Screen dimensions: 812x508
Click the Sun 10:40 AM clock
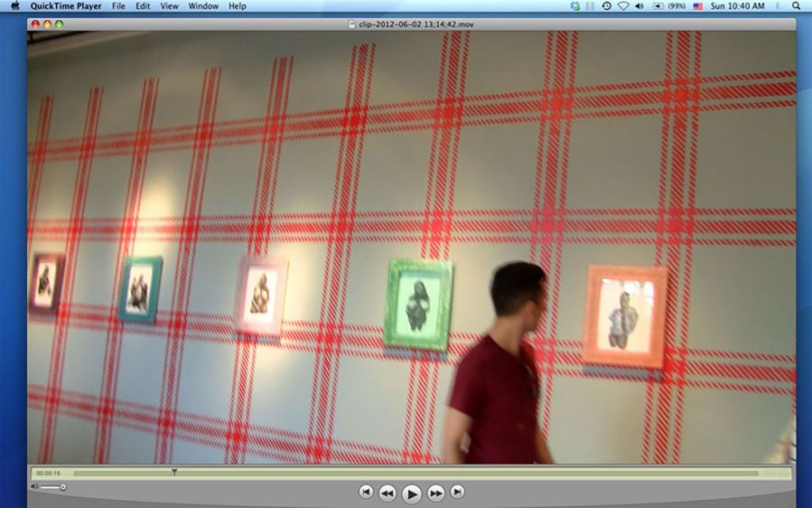click(737, 6)
